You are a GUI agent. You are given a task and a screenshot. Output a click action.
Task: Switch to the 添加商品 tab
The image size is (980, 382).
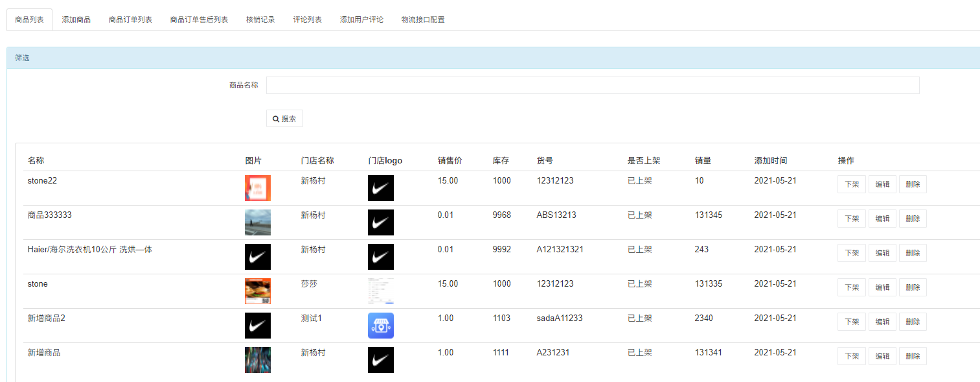(76, 19)
